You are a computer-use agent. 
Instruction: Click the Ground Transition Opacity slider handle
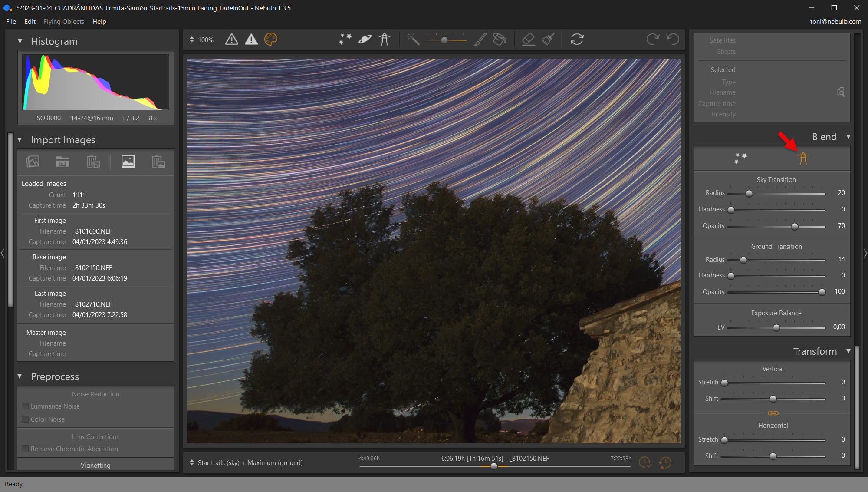822,292
